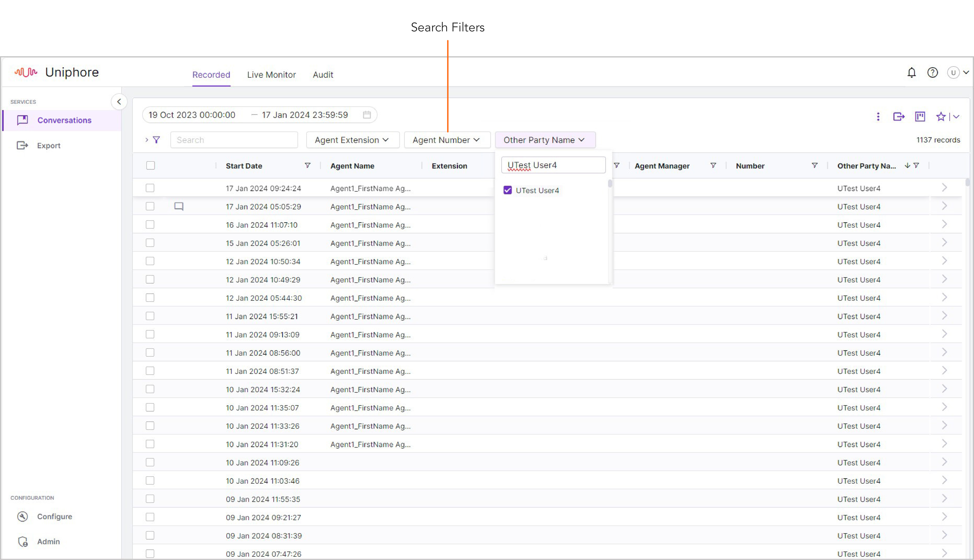974x560 pixels.
Task: Expand the filter panel chevron
Action: pos(147,140)
